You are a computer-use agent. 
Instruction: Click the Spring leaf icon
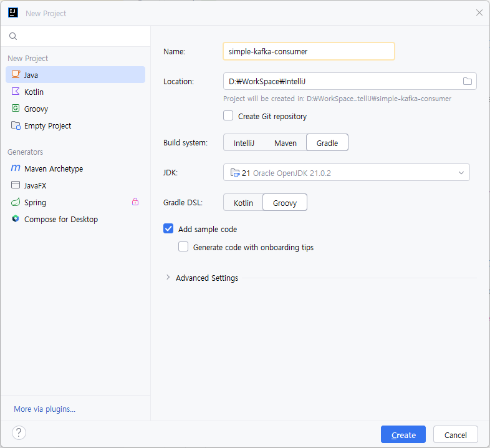[16, 202]
